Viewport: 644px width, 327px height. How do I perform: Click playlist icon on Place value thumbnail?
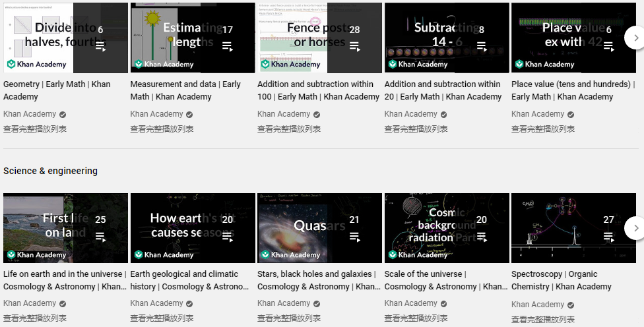click(x=608, y=46)
